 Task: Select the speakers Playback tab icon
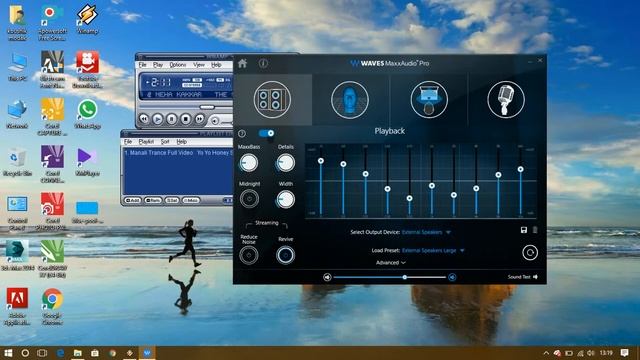click(x=272, y=100)
